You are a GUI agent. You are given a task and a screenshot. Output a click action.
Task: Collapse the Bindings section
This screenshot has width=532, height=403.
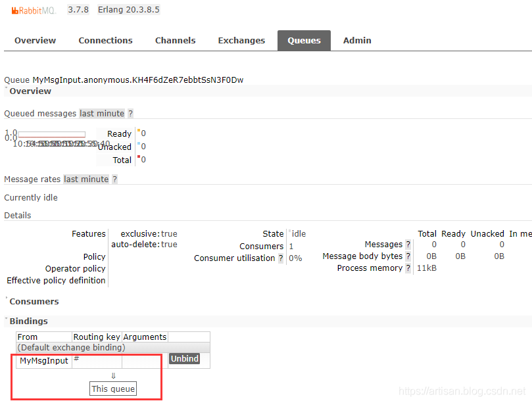[28, 321]
